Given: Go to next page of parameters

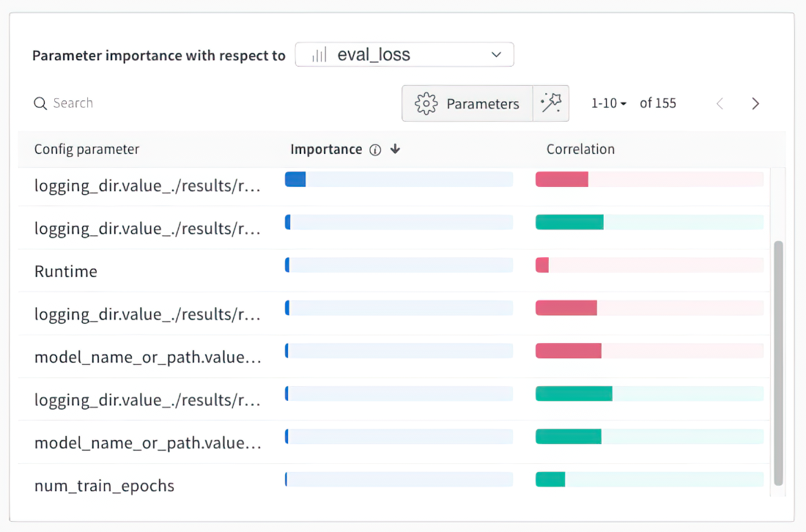Looking at the screenshot, I should [x=755, y=104].
